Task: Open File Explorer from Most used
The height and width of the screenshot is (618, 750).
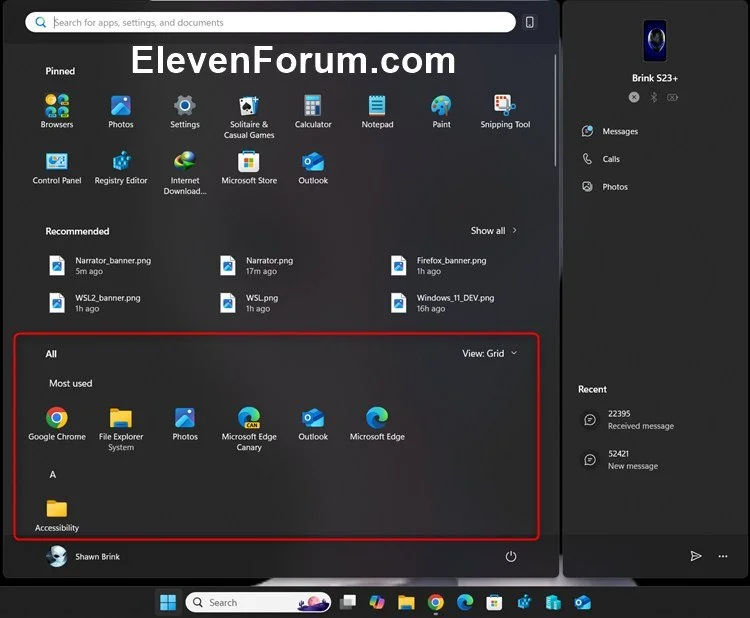Action: click(121, 429)
